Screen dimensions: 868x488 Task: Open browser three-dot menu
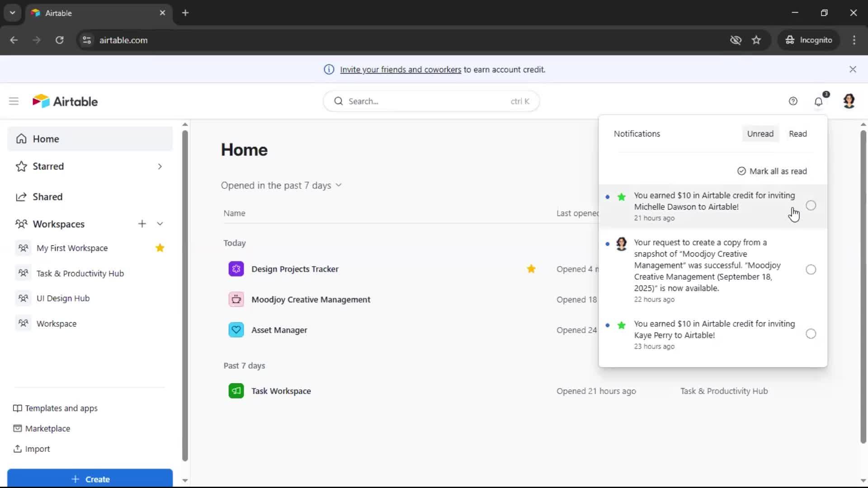[x=854, y=40]
